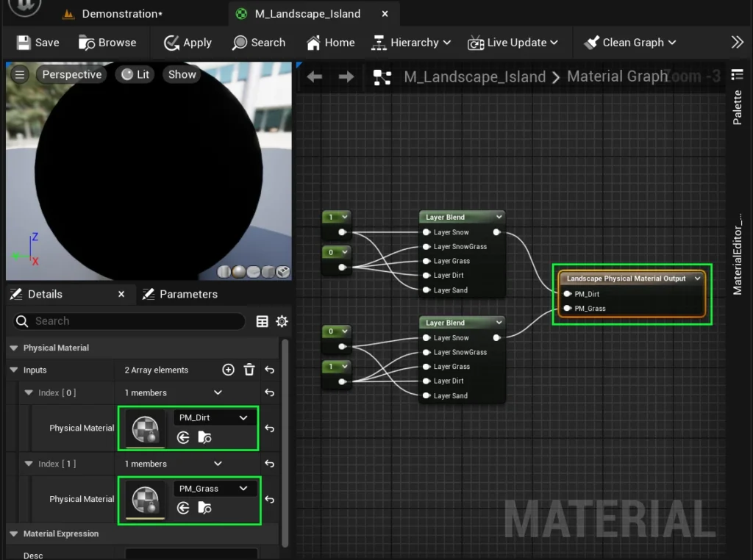The height and width of the screenshot is (560, 753).
Task: Click the Home toolbar icon
Action: tap(330, 43)
